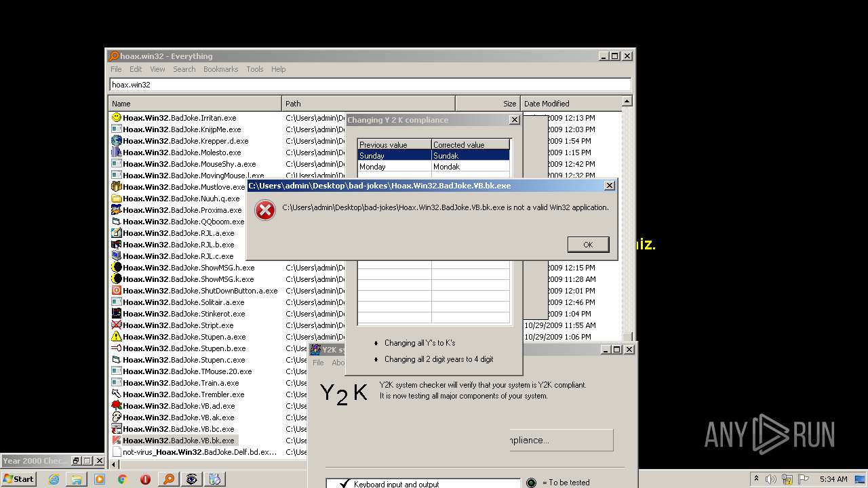Viewport: 868px width, 488px height.
Task: Select the BadJoke.Mustlove.exe file icon
Action: (x=117, y=186)
